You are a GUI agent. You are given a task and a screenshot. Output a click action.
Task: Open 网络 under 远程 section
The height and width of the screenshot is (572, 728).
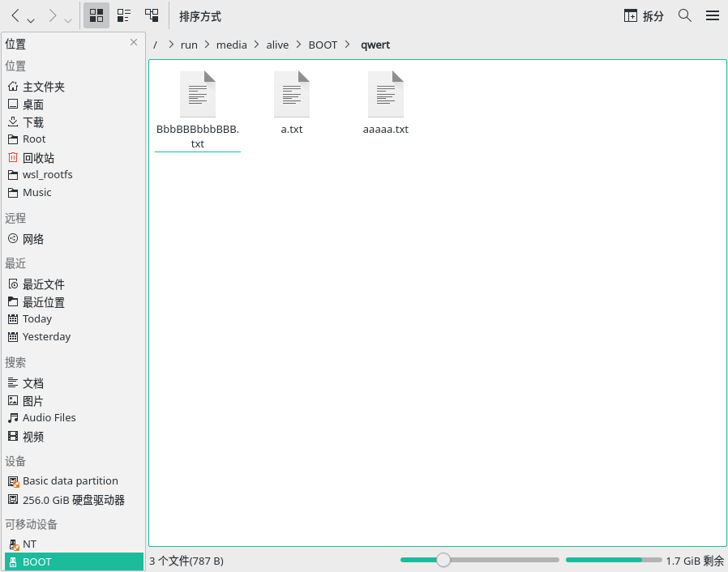33,238
